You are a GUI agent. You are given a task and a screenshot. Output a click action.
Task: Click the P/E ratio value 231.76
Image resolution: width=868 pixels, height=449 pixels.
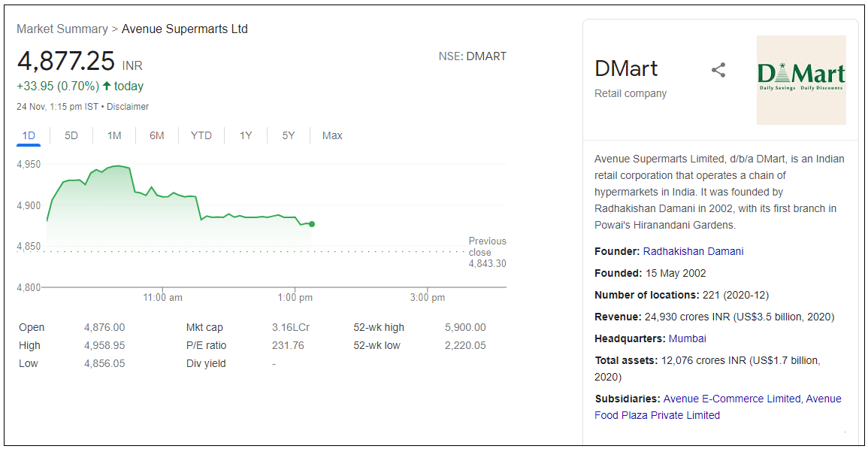point(288,345)
